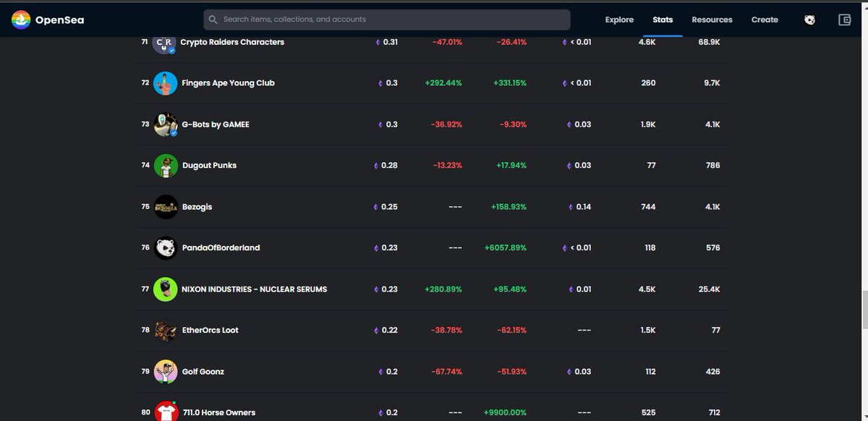Click rank number 77
Screen dimensions: 868x421
[x=145, y=289]
